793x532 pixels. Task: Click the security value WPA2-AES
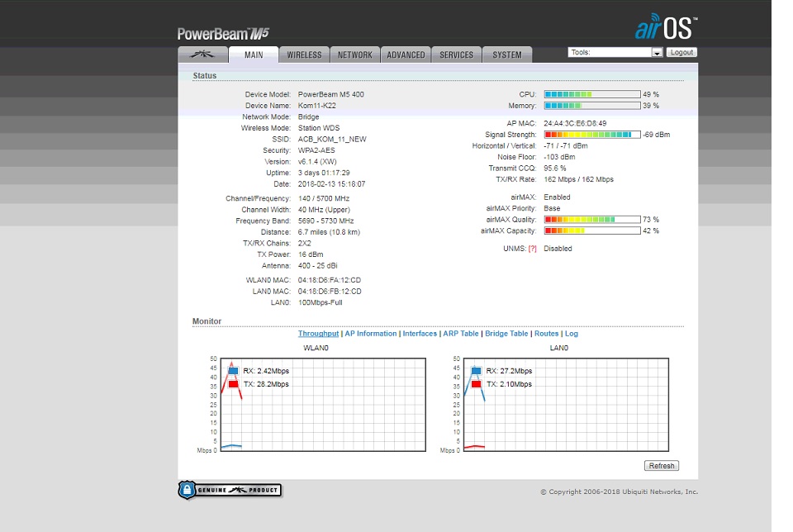(316, 150)
